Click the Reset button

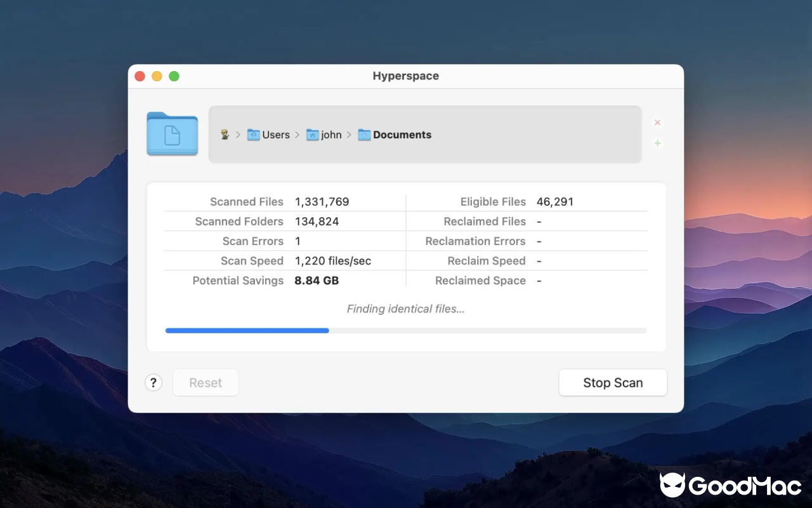coord(206,382)
